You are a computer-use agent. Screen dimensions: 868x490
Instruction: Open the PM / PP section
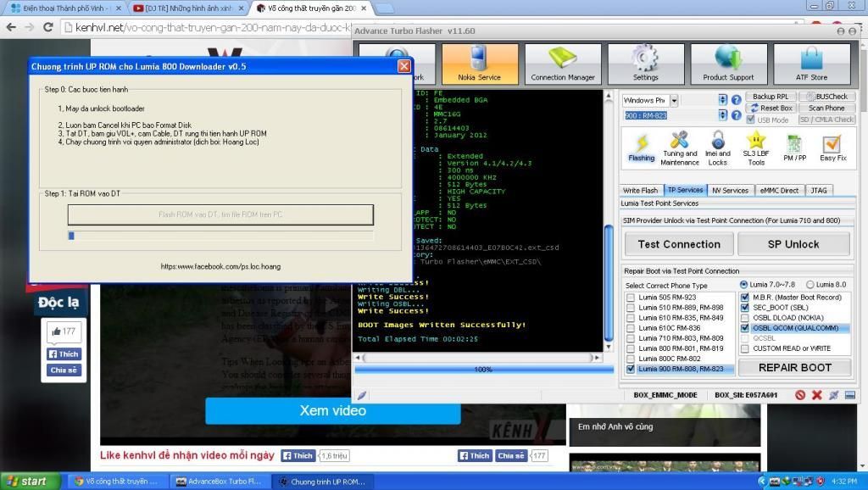coord(795,148)
